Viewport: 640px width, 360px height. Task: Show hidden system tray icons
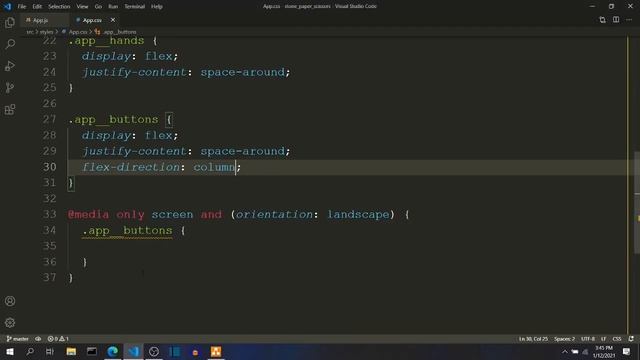[564, 352]
